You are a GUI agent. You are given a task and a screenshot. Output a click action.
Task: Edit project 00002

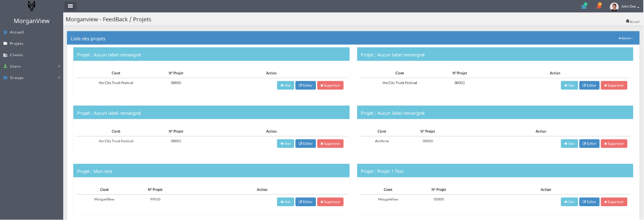tap(589, 85)
